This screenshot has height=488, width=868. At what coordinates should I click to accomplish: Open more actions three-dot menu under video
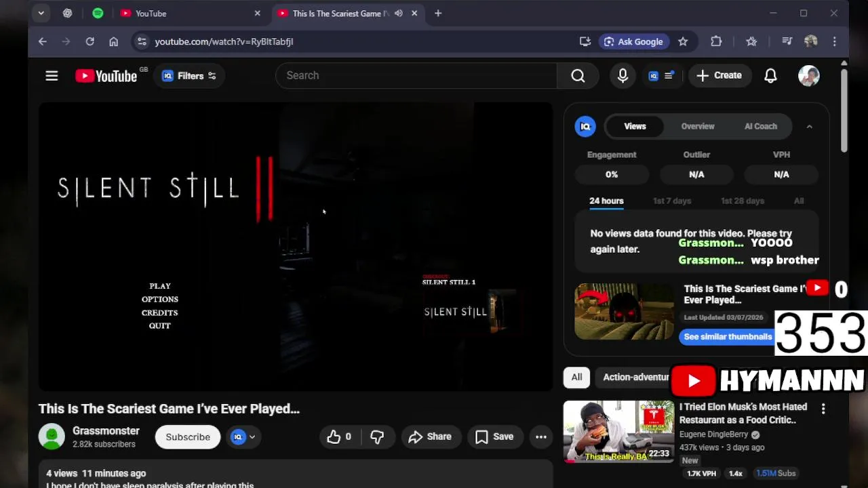click(541, 437)
